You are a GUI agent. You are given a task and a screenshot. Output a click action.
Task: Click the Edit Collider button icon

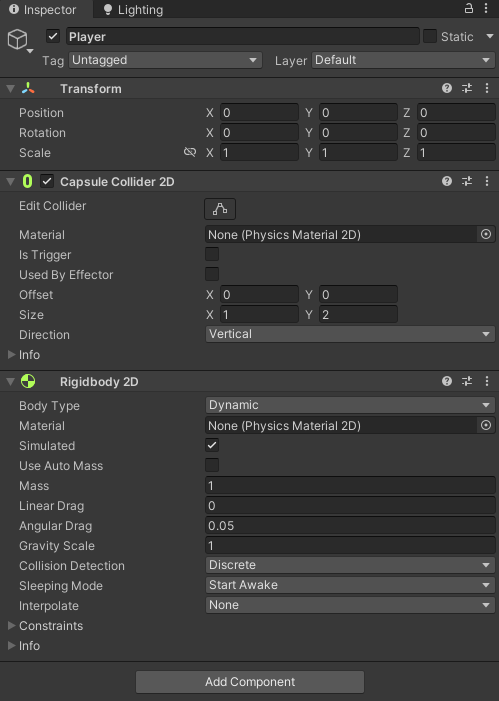[x=220, y=209]
